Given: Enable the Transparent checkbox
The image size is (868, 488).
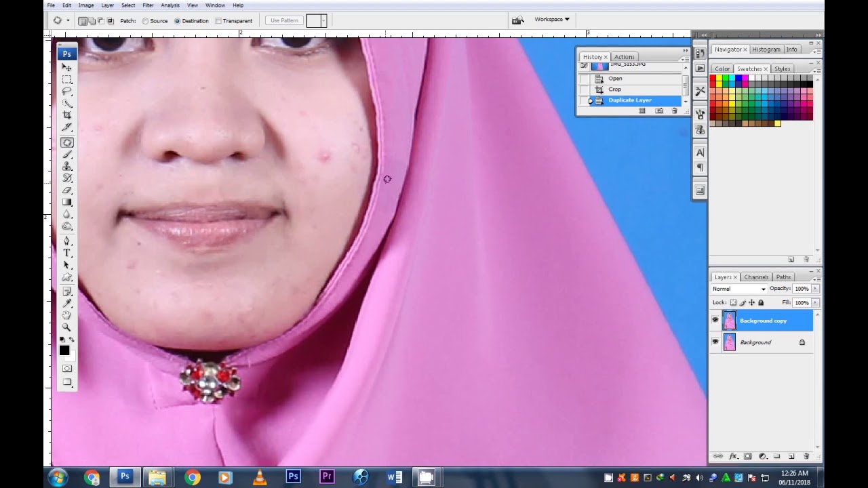Looking at the screenshot, I should pyautogui.click(x=218, y=21).
